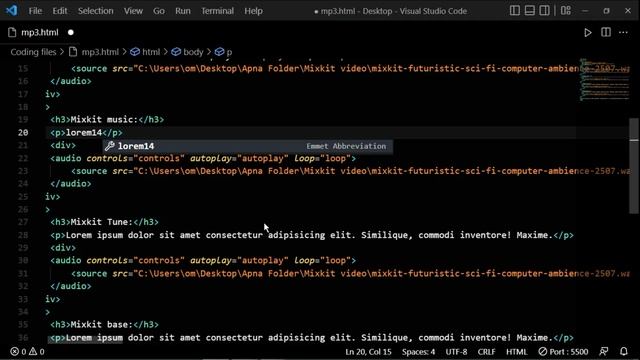Click line number 28 in the gutter
Viewport: 640px width, 360px height.
[23, 235]
